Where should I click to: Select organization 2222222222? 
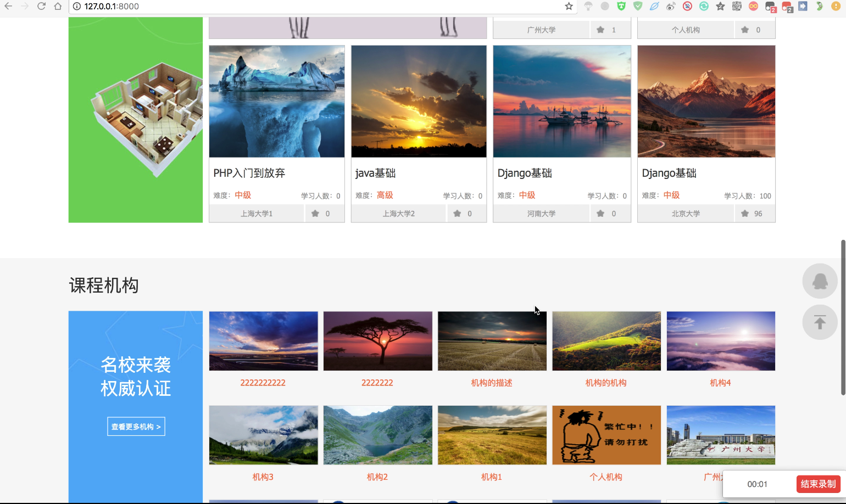point(263,383)
